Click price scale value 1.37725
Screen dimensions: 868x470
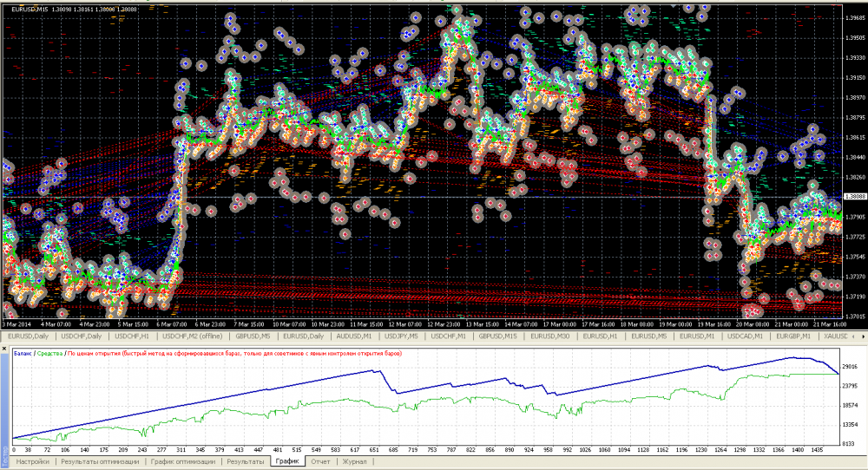click(x=855, y=238)
